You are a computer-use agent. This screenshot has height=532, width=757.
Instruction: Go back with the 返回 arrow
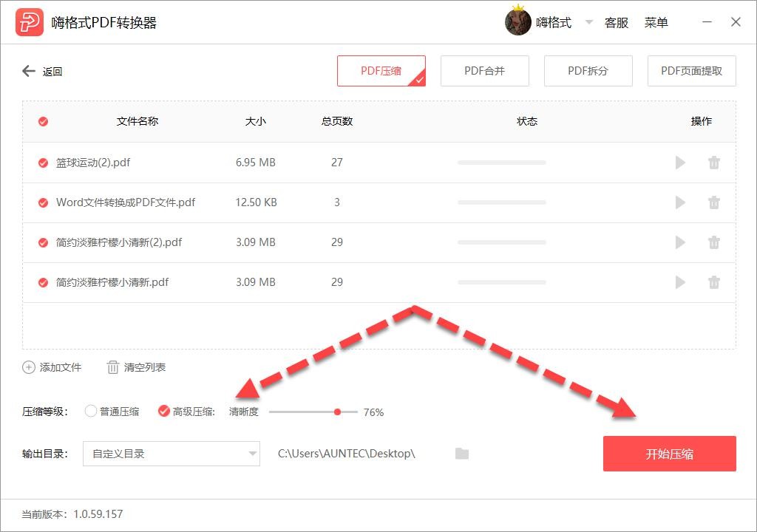[x=29, y=71]
